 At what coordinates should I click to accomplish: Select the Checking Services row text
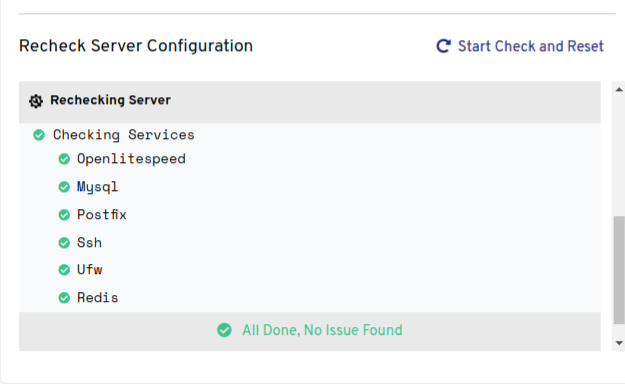click(x=124, y=135)
